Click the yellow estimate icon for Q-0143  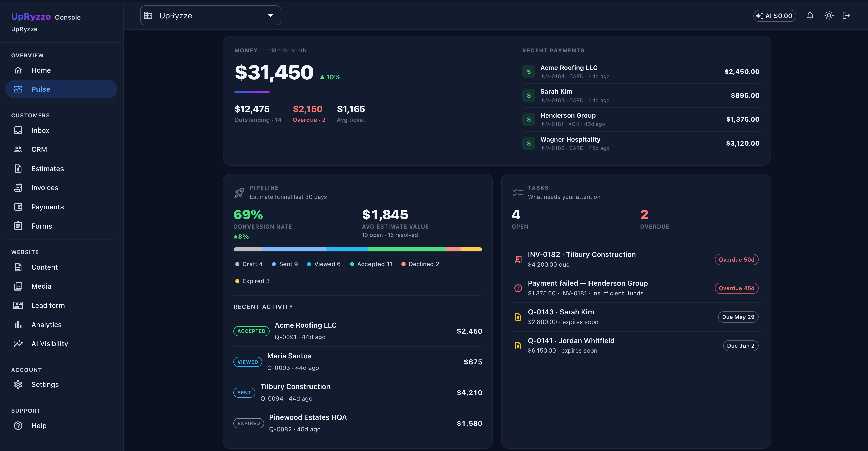(518, 317)
